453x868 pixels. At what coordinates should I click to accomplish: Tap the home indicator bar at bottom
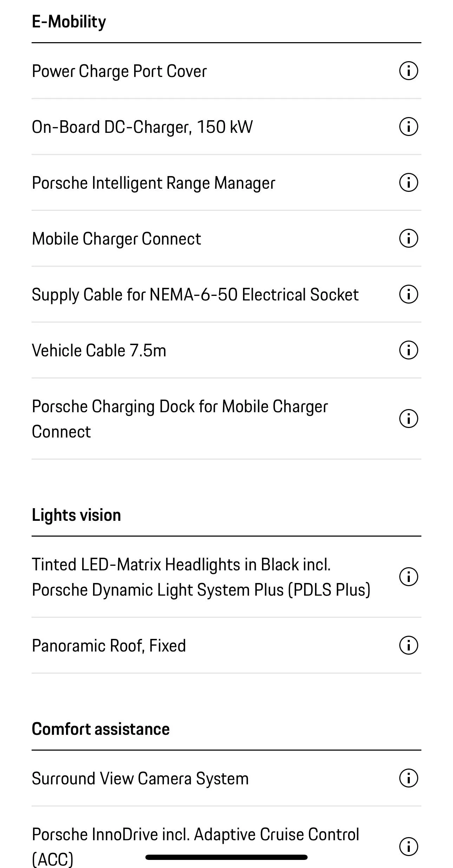pyautogui.click(x=226, y=857)
